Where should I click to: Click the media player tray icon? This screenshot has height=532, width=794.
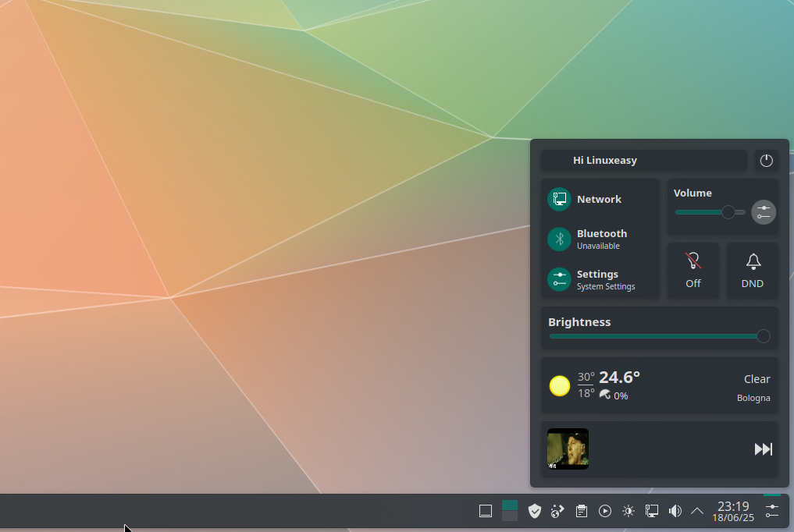click(604, 511)
